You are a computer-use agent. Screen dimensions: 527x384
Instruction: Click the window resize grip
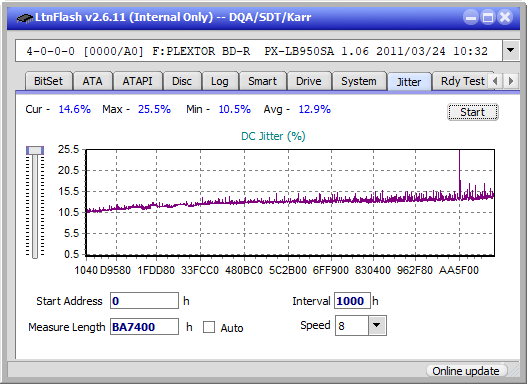[x=513, y=371]
